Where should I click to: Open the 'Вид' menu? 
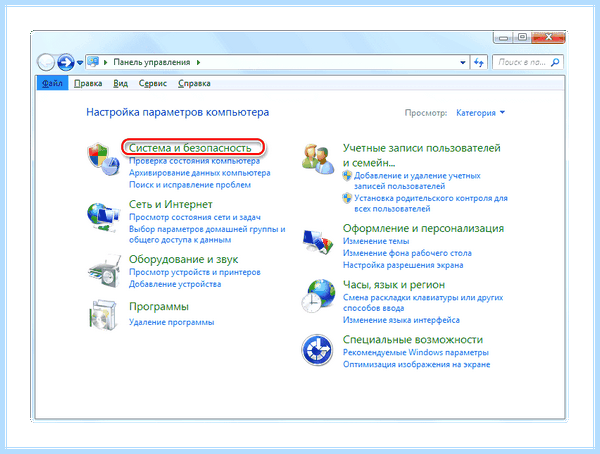click(x=121, y=83)
